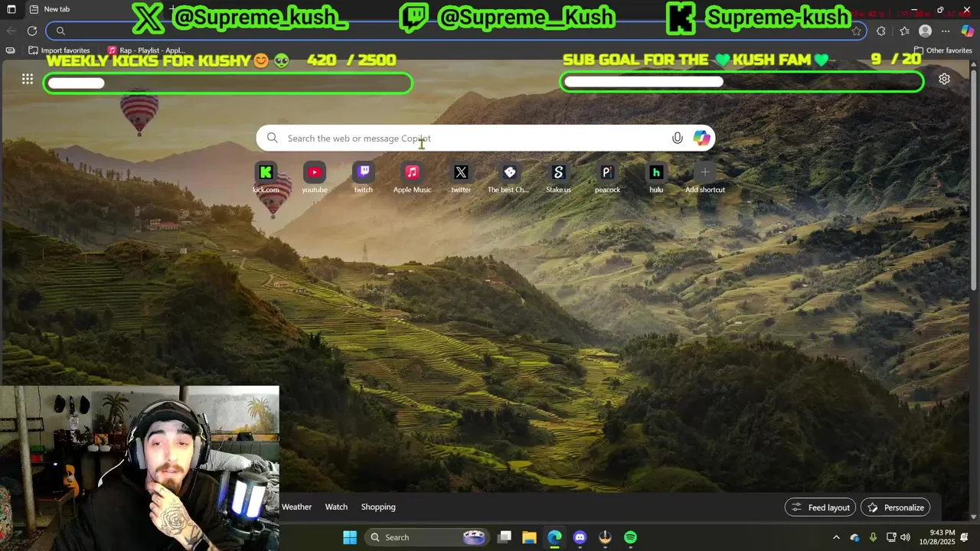Open the tab actions menu icon

point(11,9)
